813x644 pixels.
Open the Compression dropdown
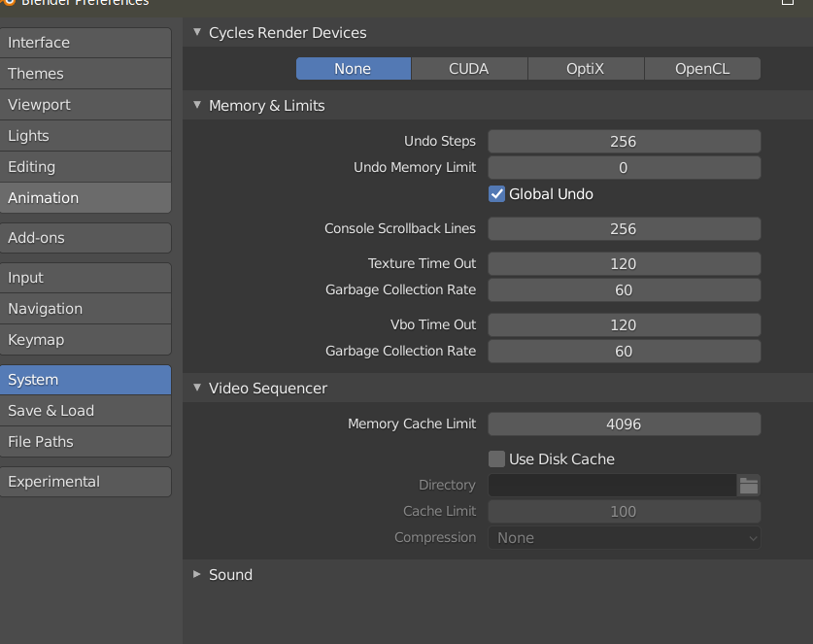[x=625, y=538]
